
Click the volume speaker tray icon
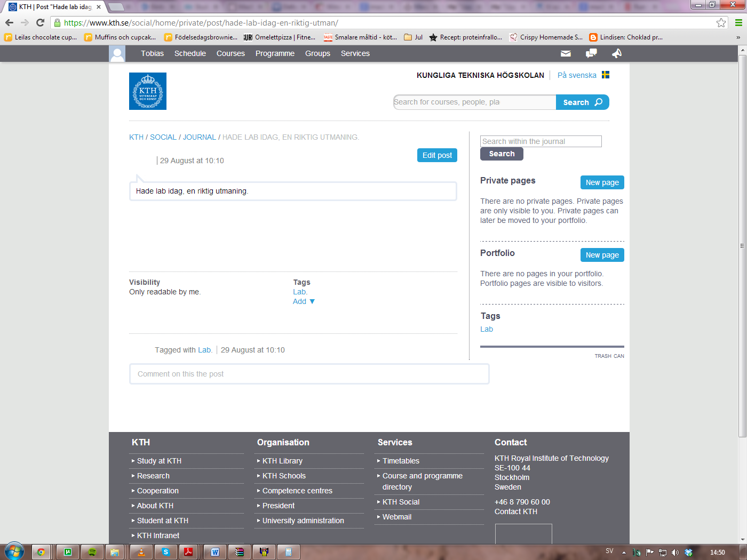[675, 553]
